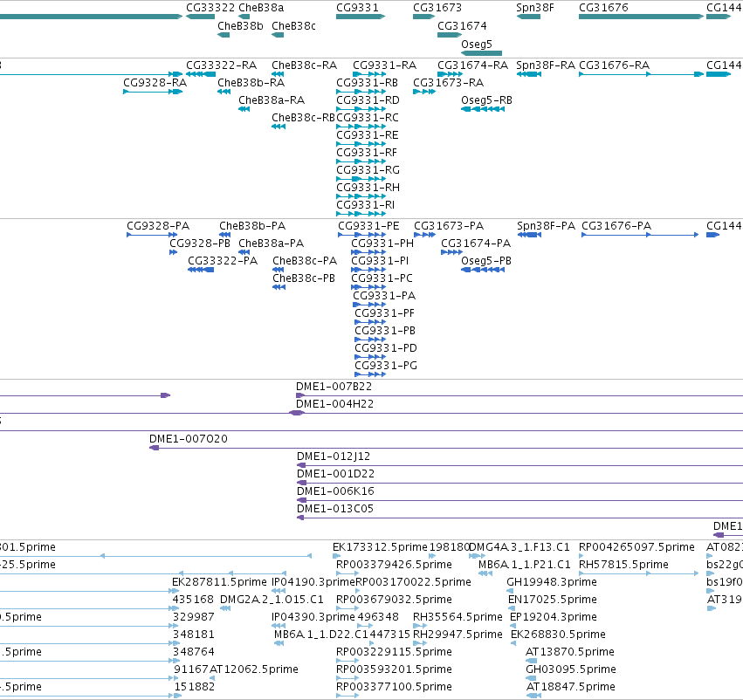Click the DME1-013C05 clone label

click(x=335, y=509)
